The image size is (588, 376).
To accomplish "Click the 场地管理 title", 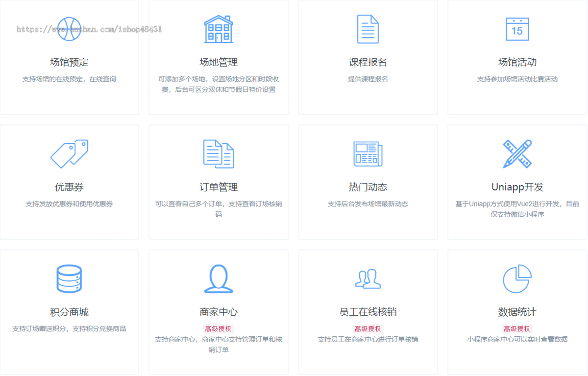I will [219, 62].
